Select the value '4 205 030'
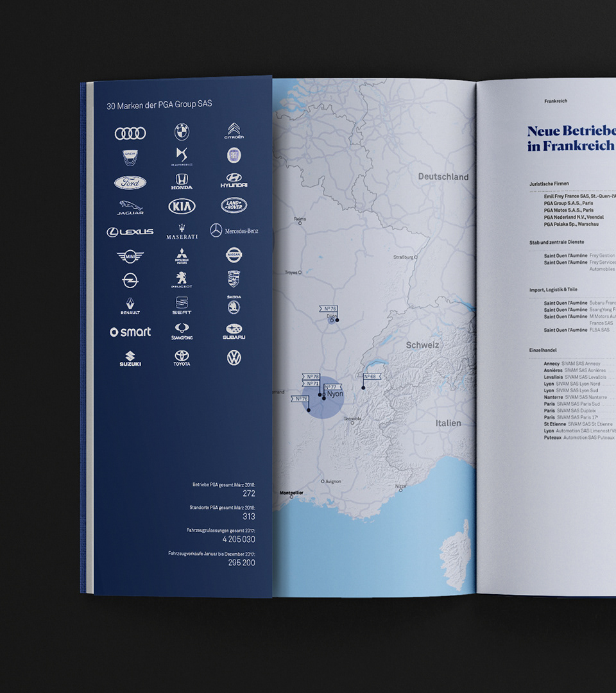616x693 pixels. [x=239, y=539]
